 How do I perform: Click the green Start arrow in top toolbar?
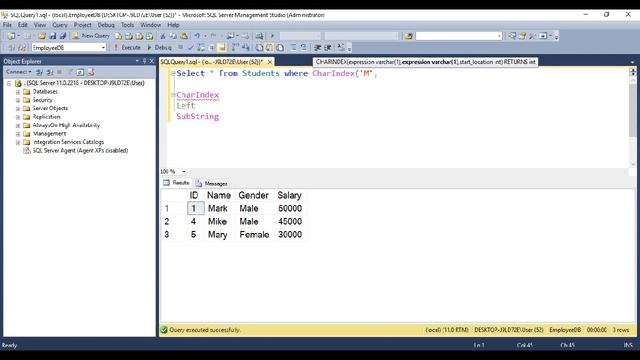pos(272,36)
